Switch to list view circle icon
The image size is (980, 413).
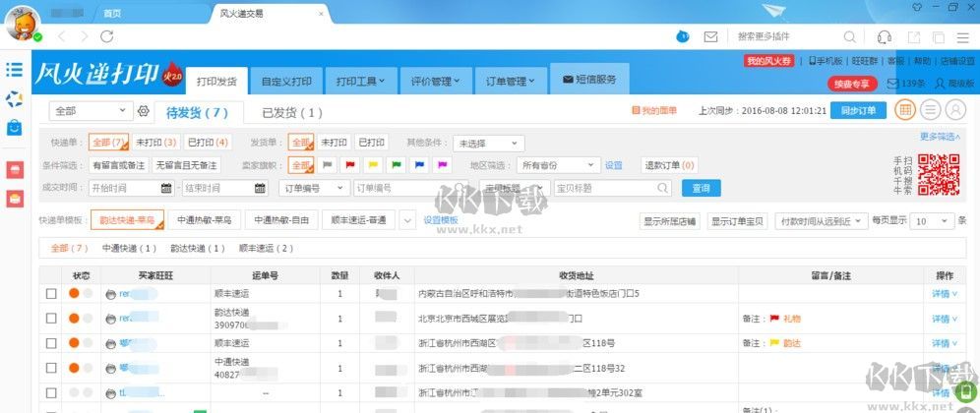click(x=931, y=110)
